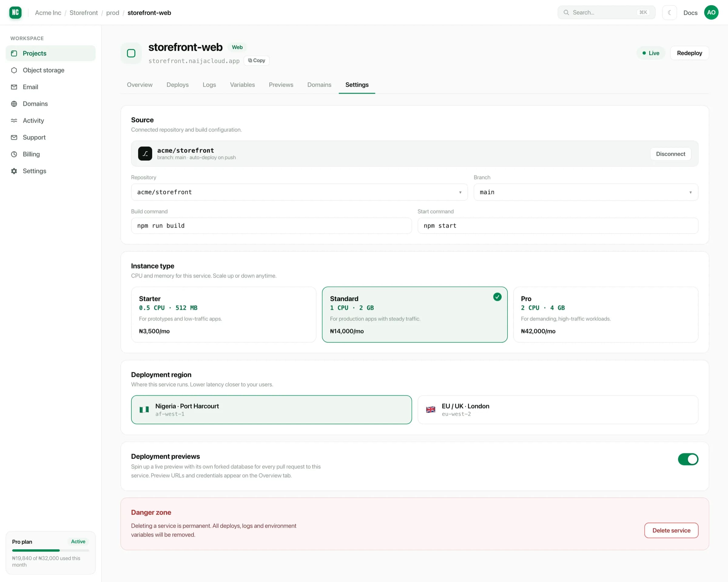Screen dimensions: 728x582
Task: Click the Support envelope icon
Action: [x=14, y=137]
